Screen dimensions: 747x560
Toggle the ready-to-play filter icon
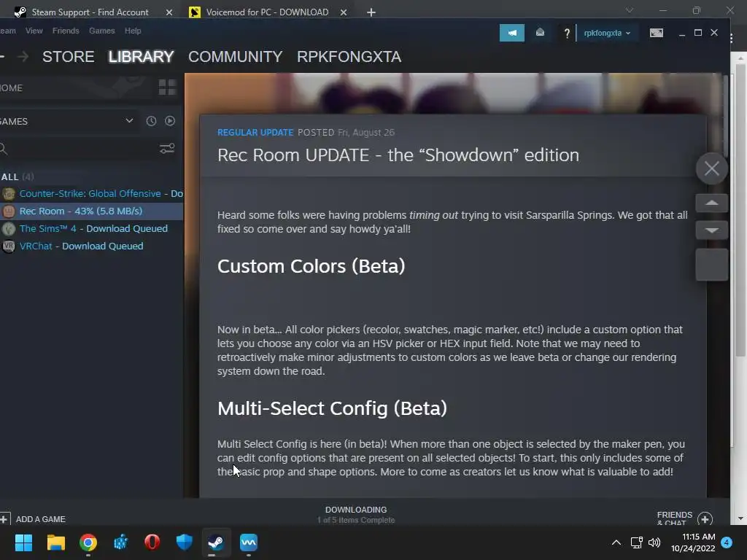pyautogui.click(x=169, y=121)
